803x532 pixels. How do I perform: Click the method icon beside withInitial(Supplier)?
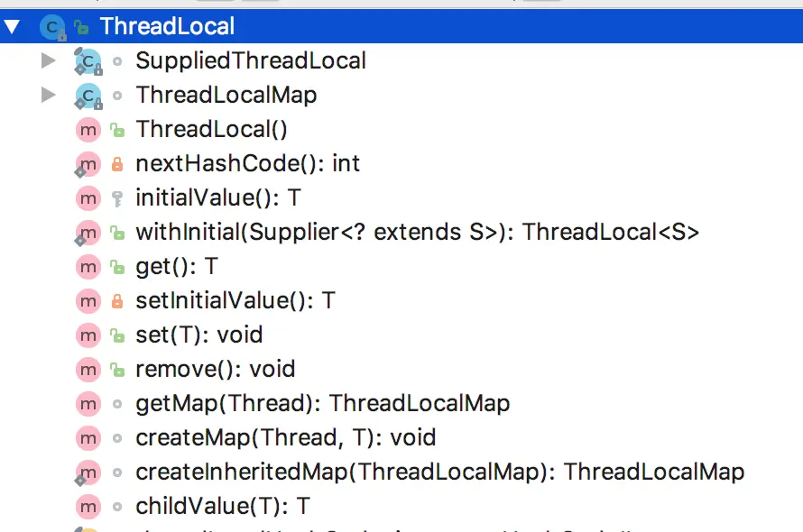click(x=88, y=232)
